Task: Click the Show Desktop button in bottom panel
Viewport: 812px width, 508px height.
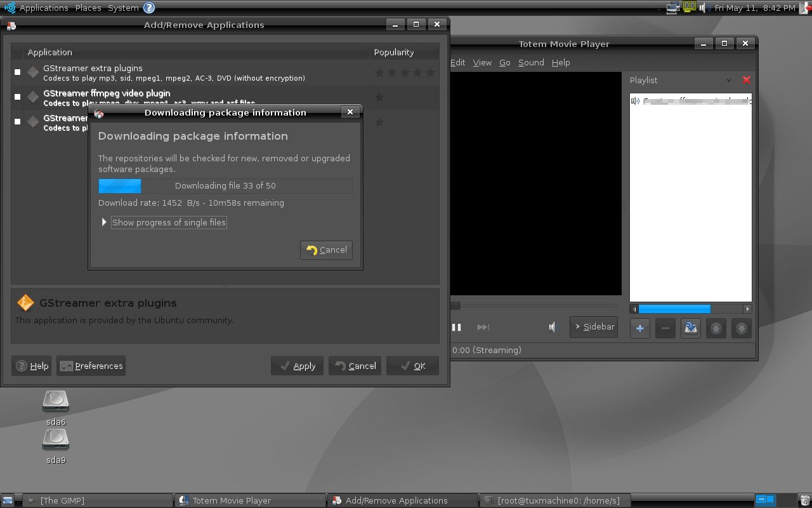Action: coord(7,500)
